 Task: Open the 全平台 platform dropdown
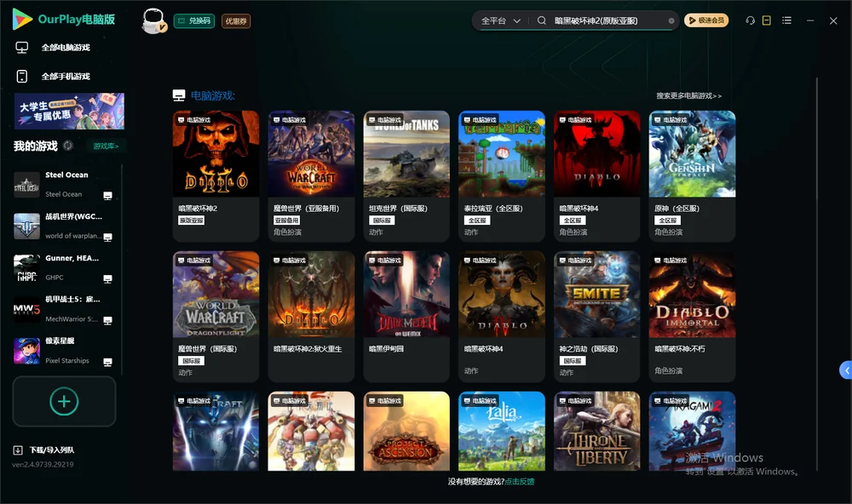500,20
